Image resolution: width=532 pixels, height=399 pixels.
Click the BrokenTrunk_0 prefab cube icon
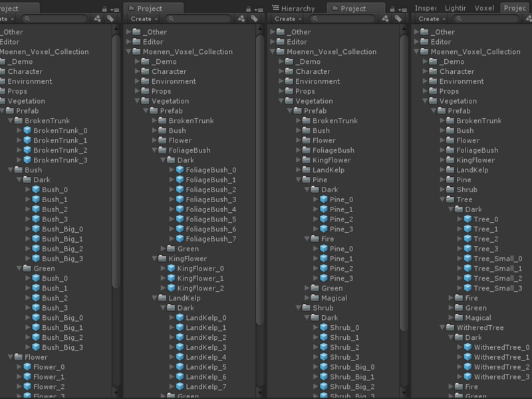coord(27,130)
